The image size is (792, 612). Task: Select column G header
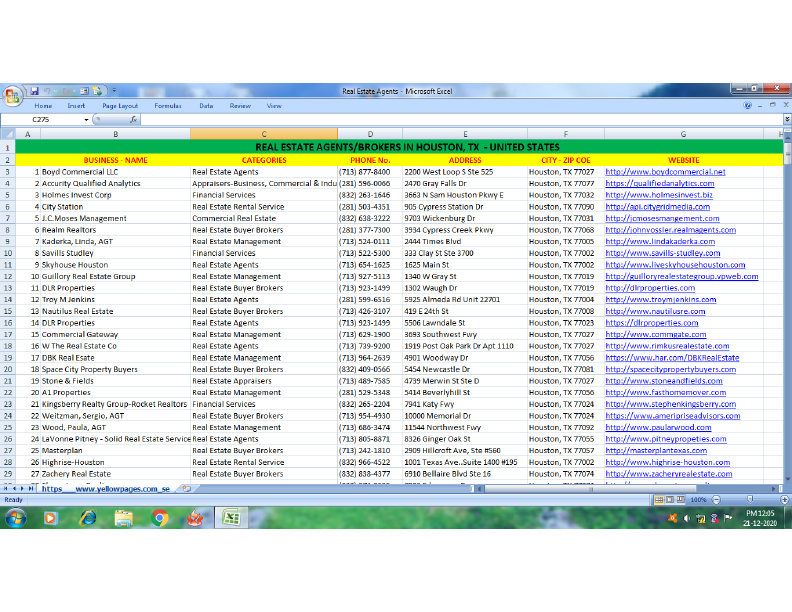pyautogui.click(x=683, y=134)
